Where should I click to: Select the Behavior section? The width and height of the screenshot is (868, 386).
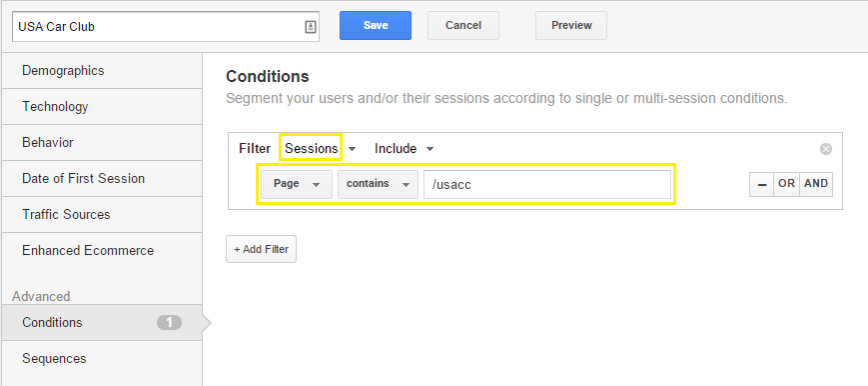click(x=102, y=143)
